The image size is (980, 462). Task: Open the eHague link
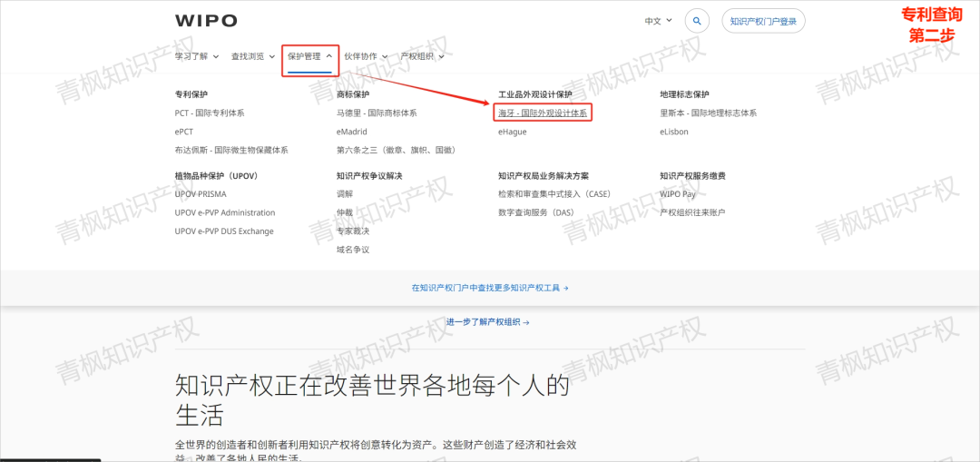click(x=513, y=132)
